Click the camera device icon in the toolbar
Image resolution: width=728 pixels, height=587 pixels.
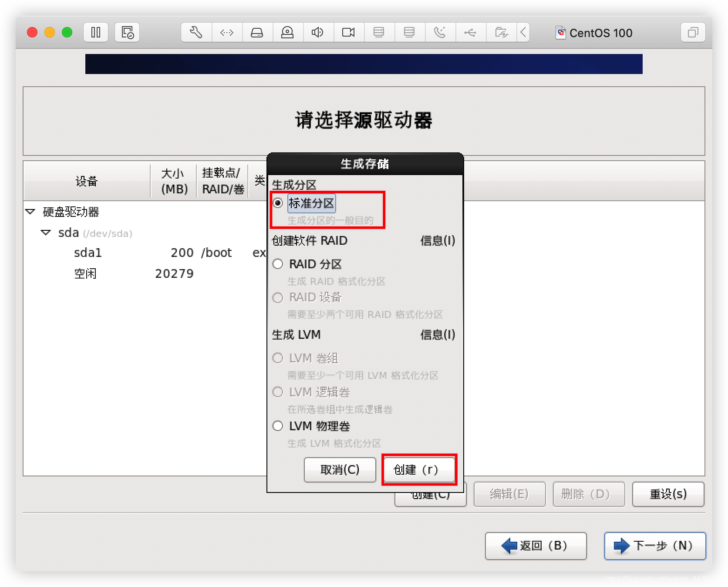click(x=349, y=32)
